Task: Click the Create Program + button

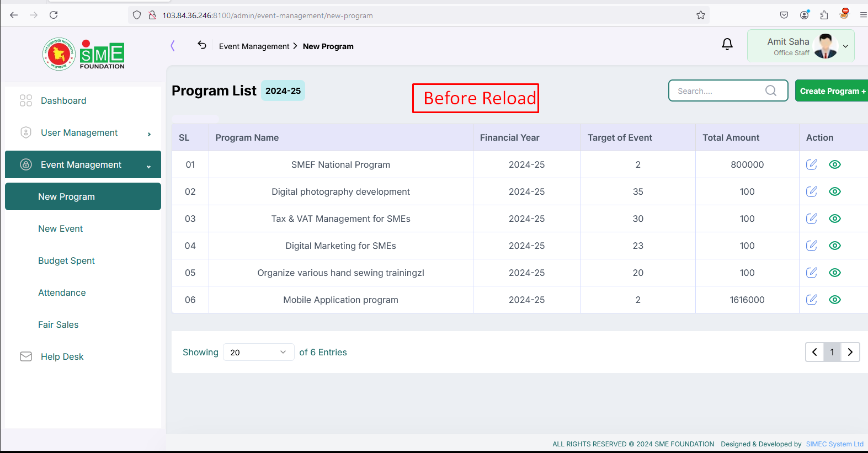Action: (832, 90)
